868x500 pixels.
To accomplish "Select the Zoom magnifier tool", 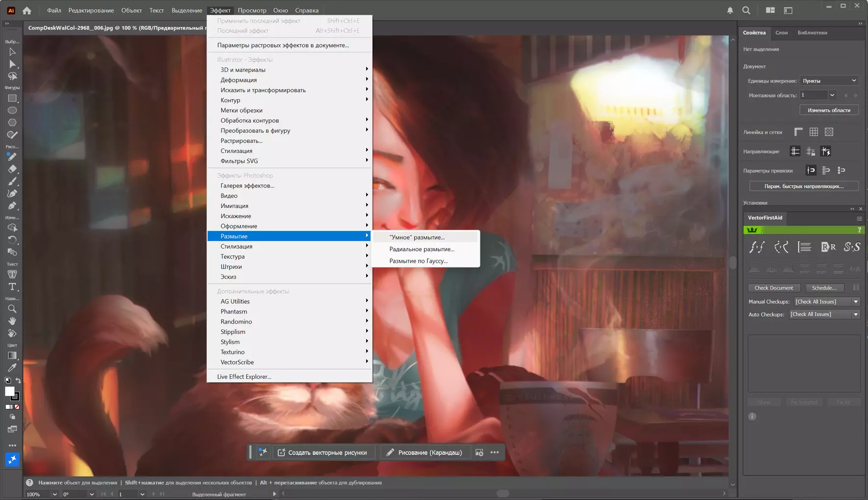I will pos(12,309).
